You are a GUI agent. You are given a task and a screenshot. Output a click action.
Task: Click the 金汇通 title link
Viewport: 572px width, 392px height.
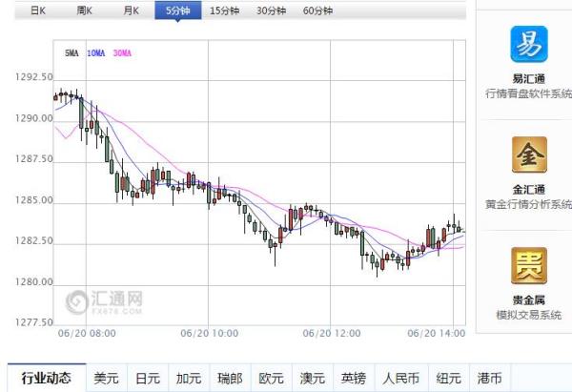click(529, 190)
